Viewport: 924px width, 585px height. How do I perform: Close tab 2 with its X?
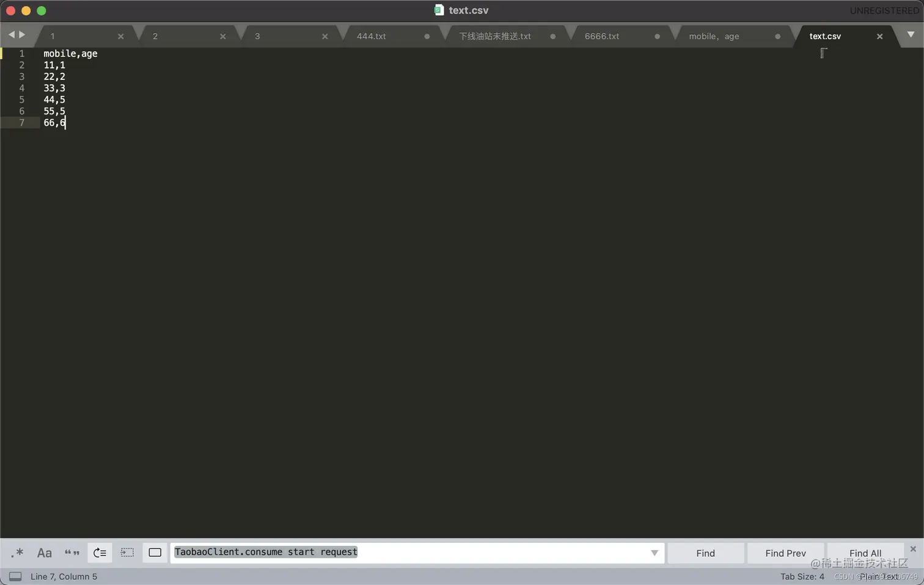click(x=223, y=37)
